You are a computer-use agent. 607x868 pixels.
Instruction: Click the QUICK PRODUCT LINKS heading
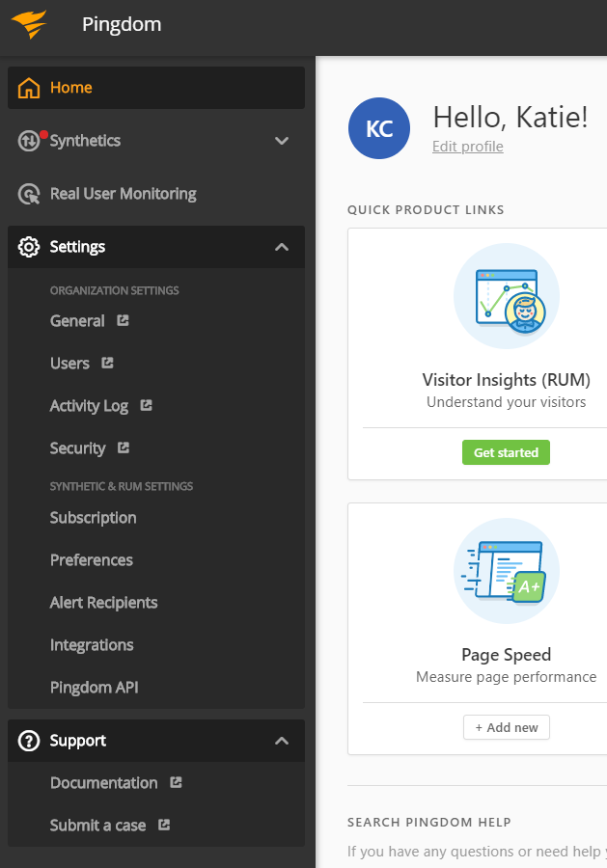[x=426, y=210]
